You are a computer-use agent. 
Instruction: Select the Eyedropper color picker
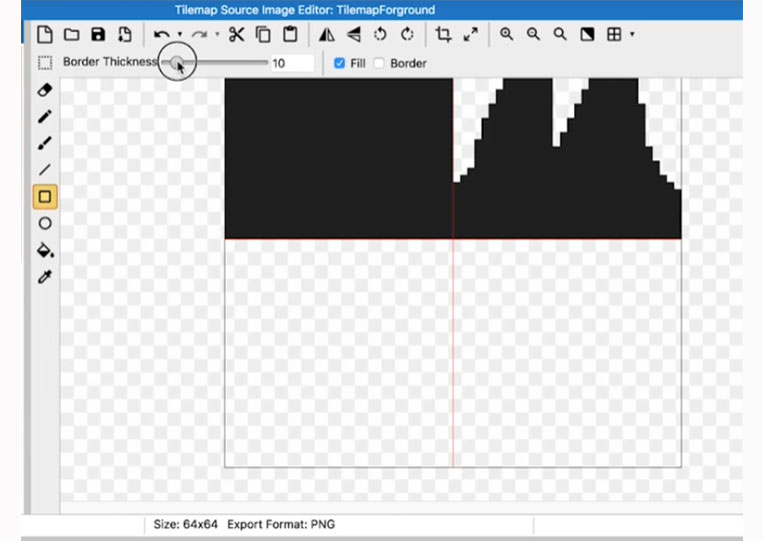click(x=45, y=277)
